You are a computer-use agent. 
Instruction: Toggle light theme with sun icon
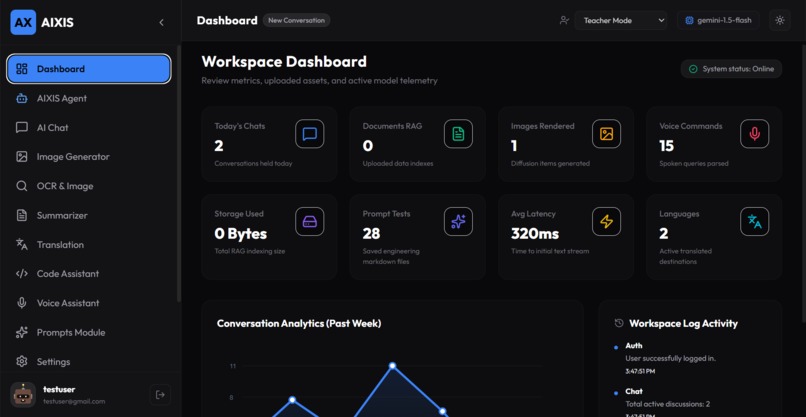pyautogui.click(x=780, y=21)
